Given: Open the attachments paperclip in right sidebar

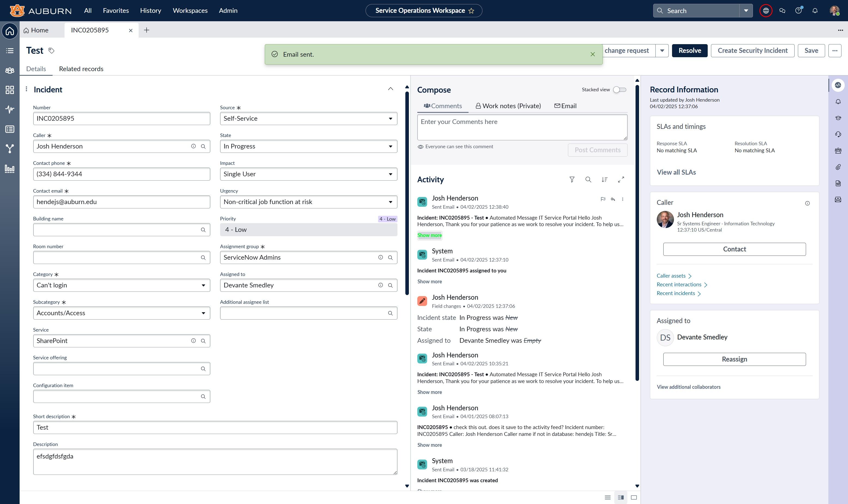Looking at the screenshot, I should 838,167.
